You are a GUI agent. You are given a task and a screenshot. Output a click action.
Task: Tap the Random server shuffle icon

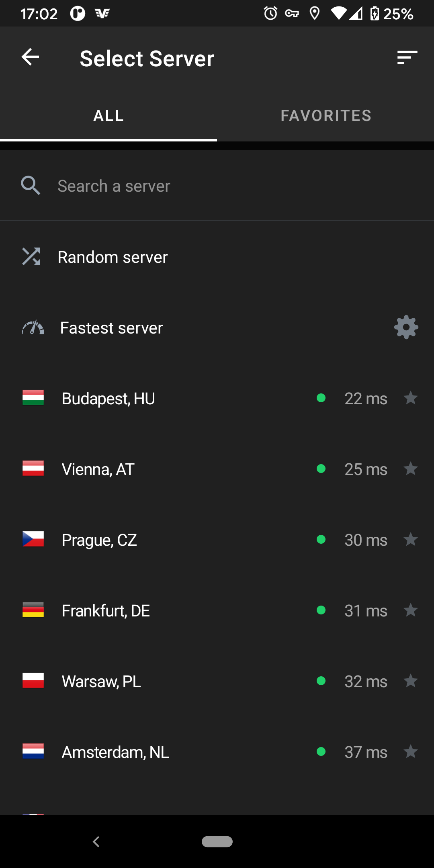pyautogui.click(x=31, y=256)
